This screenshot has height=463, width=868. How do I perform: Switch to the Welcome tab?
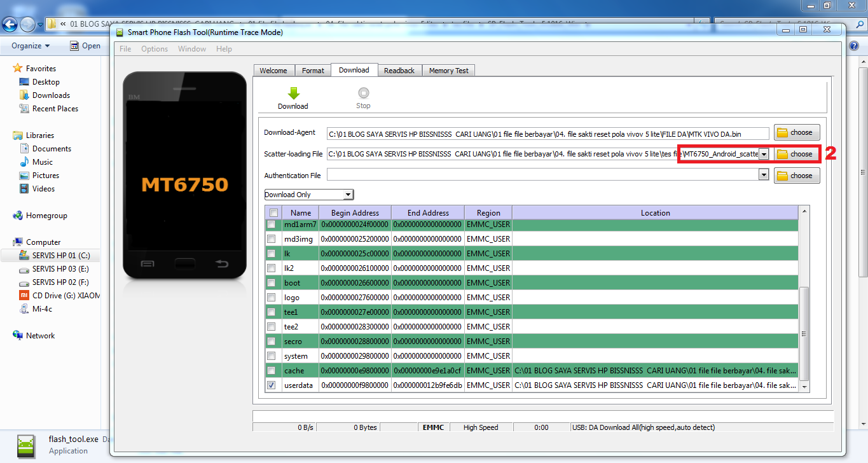273,71
